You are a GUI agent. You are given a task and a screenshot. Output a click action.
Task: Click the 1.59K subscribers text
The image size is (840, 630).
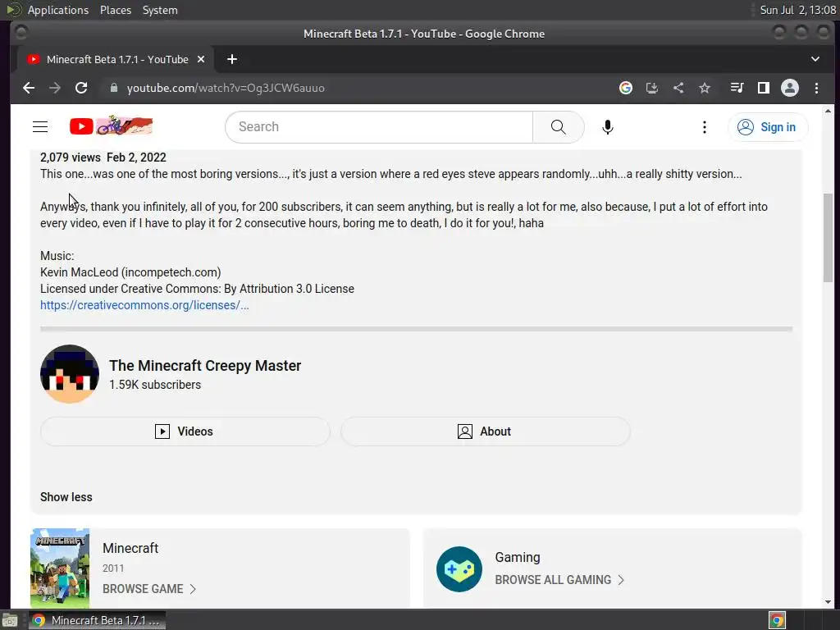pyautogui.click(x=155, y=385)
